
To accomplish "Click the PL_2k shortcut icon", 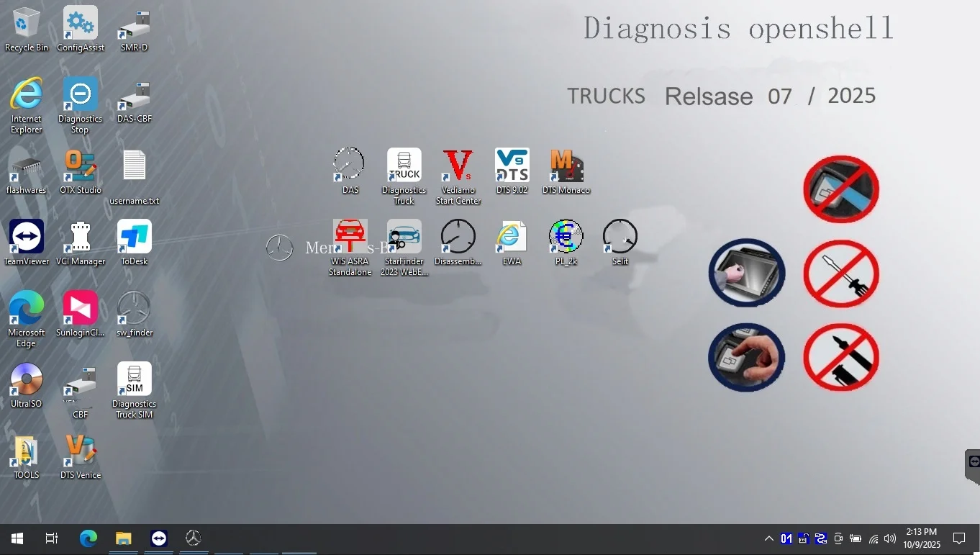I will tap(566, 243).
